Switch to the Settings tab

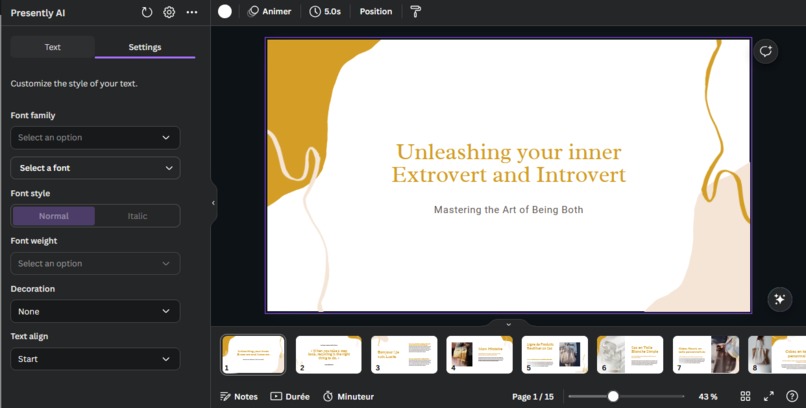pos(145,47)
